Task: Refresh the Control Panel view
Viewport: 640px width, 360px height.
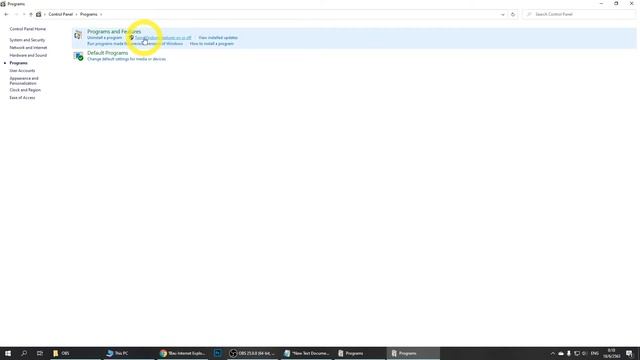Action: [x=513, y=14]
